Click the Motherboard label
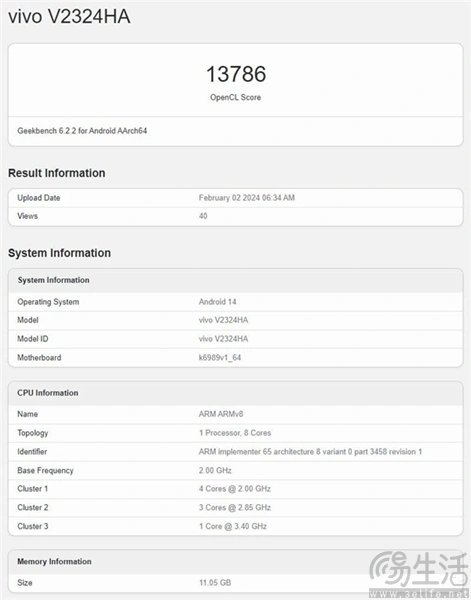The height and width of the screenshot is (600, 471). [x=39, y=358]
